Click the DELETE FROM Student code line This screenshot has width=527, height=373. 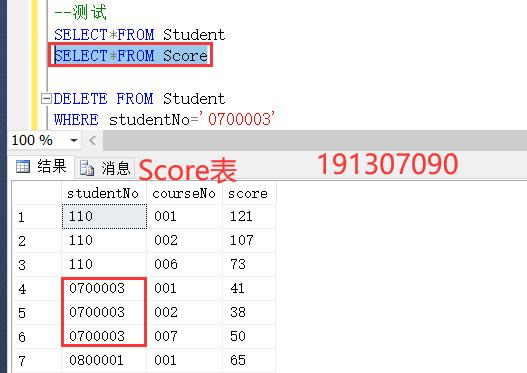point(139,98)
